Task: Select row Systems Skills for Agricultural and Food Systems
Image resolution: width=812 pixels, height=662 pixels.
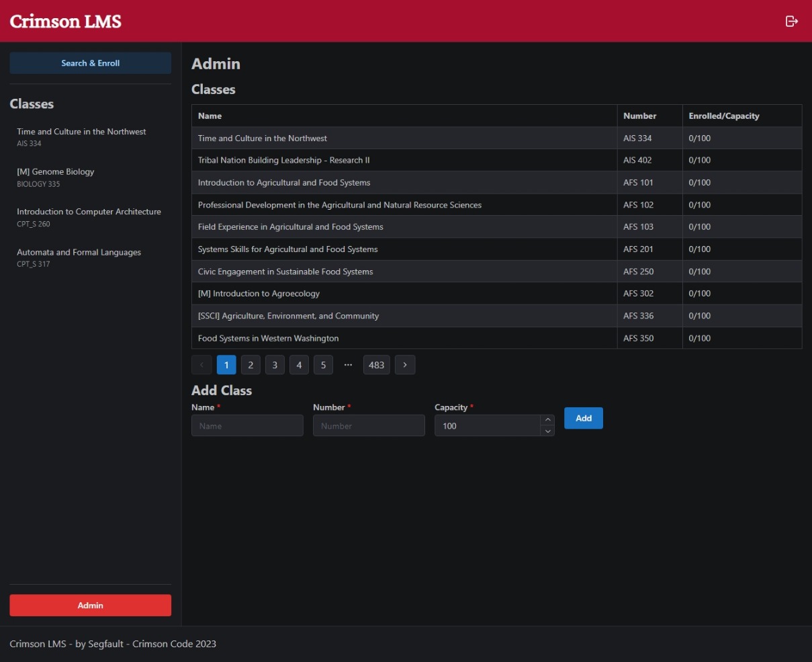Action: [497, 249]
